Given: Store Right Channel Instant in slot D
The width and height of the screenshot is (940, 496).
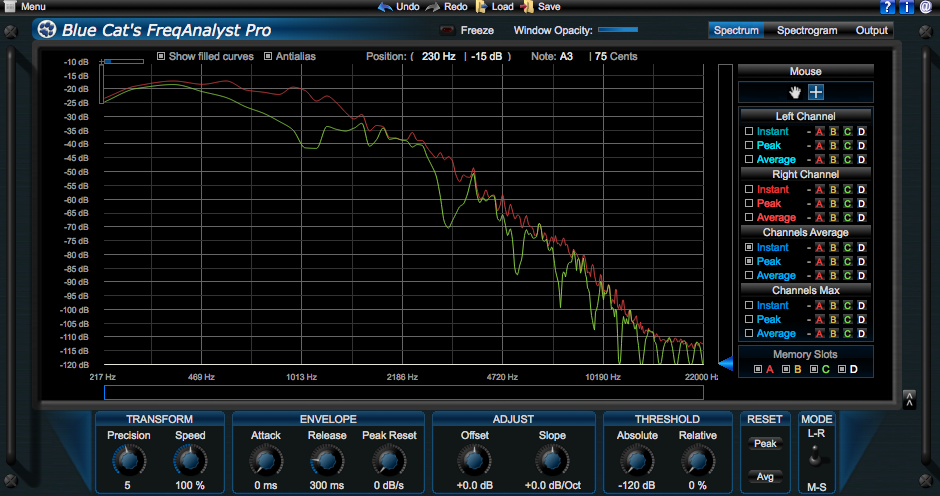Looking at the screenshot, I should tap(861, 190).
